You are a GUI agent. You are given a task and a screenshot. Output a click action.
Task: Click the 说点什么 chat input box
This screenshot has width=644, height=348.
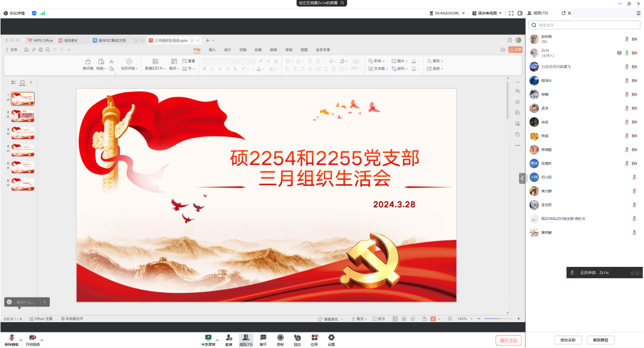tap(25, 302)
